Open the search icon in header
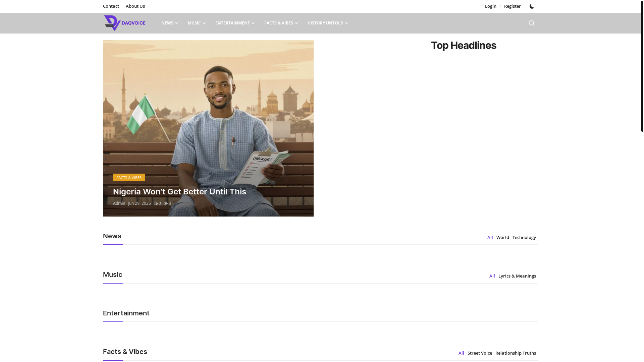 coord(531,23)
